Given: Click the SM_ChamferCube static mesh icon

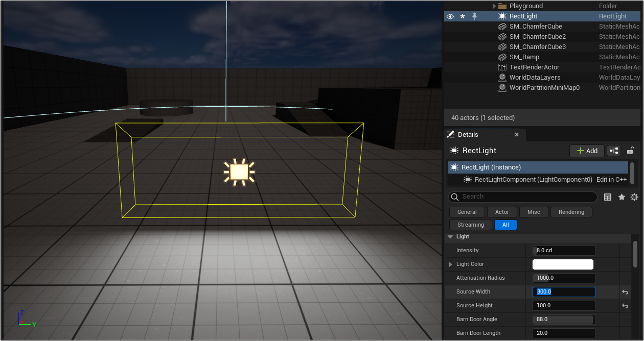Looking at the screenshot, I should pyautogui.click(x=502, y=27).
